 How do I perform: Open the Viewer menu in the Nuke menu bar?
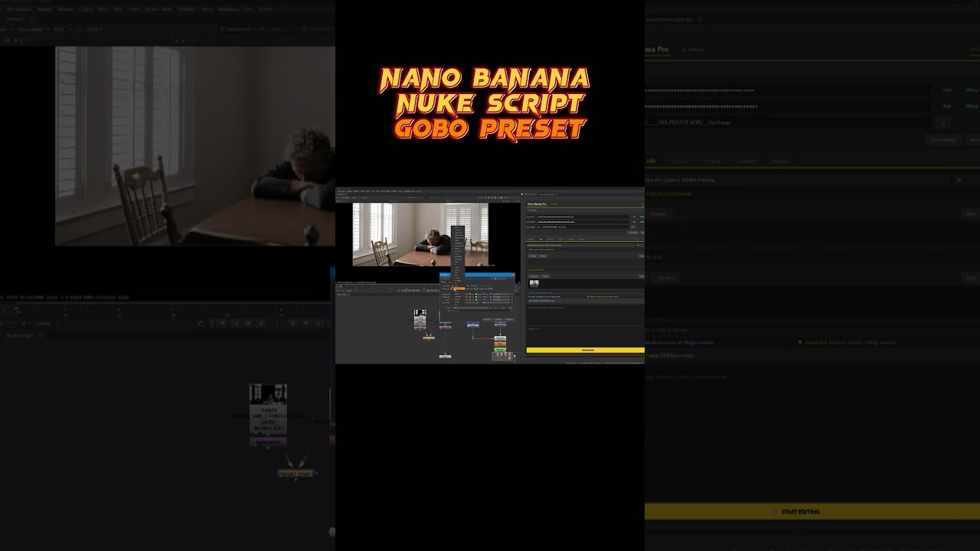(x=44, y=9)
